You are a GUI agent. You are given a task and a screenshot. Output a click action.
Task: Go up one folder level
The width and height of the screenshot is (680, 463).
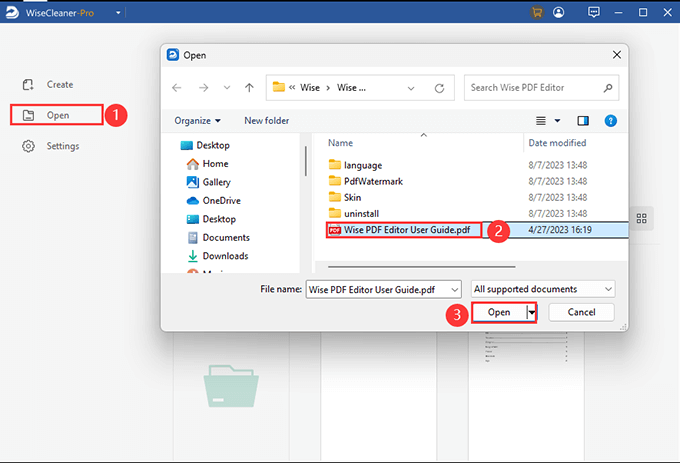point(249,88)
